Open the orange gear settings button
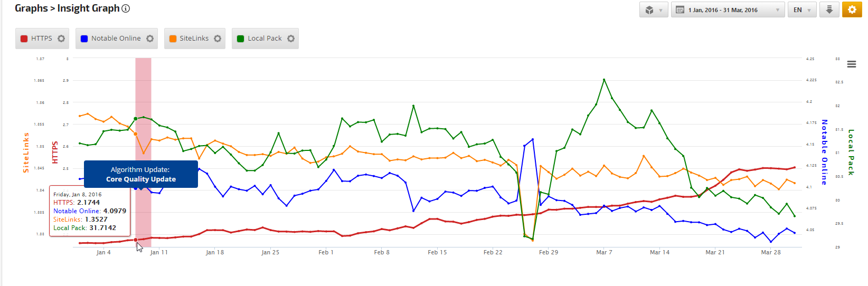Image resolution: width=868 pixels, height=286 pixels. (852, 10)
